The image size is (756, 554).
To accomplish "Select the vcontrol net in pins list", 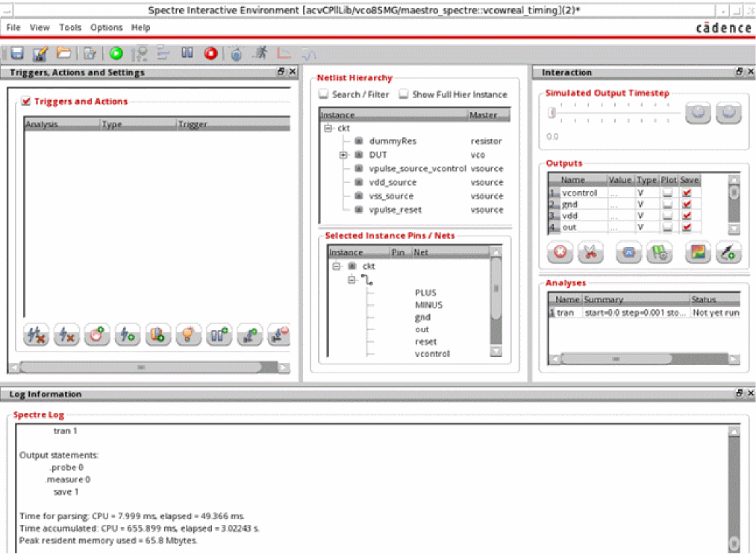I will pos(433,354).
